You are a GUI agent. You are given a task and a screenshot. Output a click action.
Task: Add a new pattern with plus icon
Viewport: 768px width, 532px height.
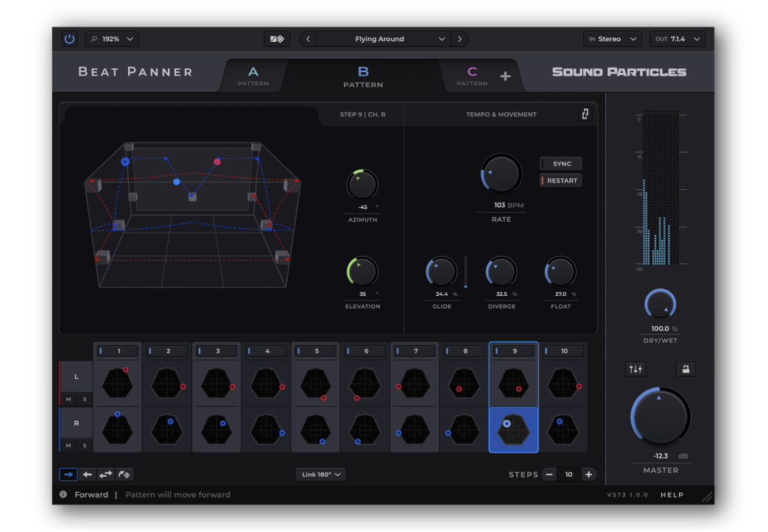[505, 76]
